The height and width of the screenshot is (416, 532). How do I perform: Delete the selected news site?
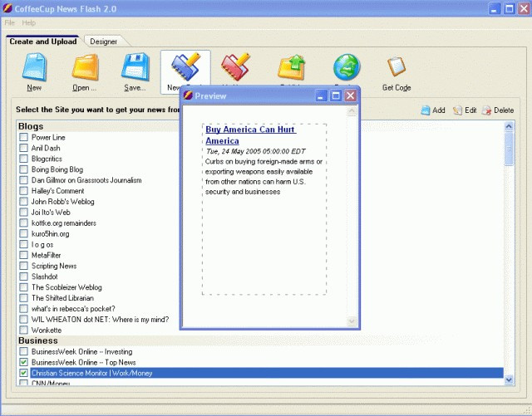pos(498,110)
